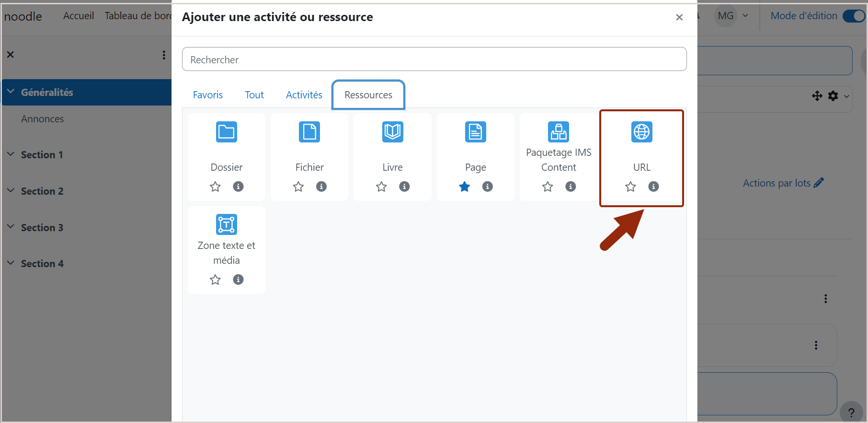Image resolution: width=868 pixels, height=423 pixels.
Task: Select the Fichier file icon
Action: (309, 132)
